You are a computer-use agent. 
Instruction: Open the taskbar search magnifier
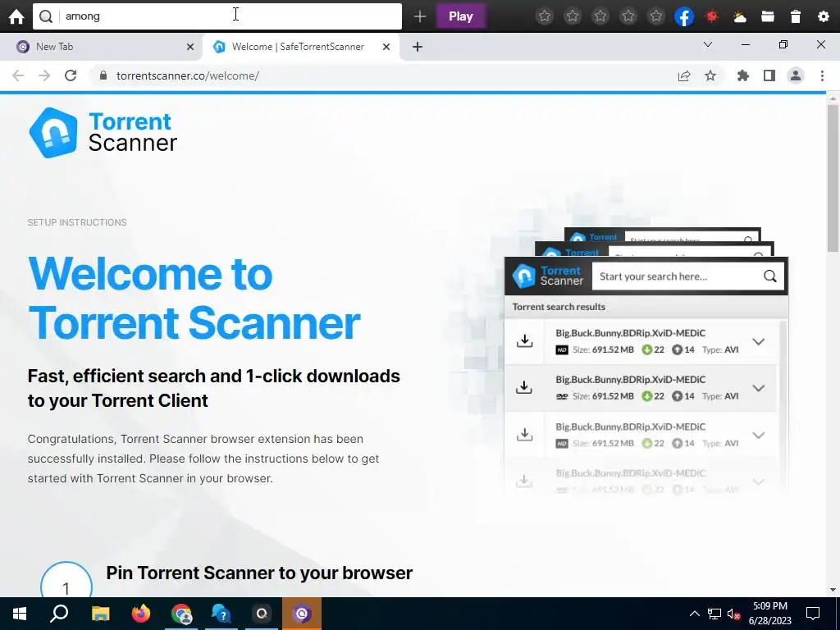[59, 614]
